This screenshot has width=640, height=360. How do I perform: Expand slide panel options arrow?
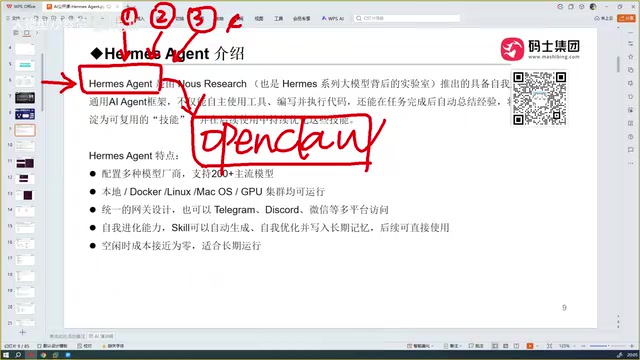coord(37,33)
